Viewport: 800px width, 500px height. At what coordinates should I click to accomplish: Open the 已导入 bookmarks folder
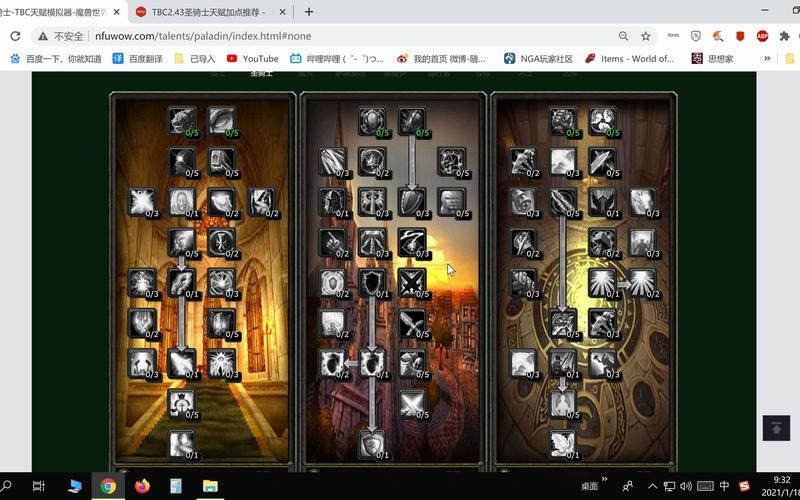tap(195, 59)
